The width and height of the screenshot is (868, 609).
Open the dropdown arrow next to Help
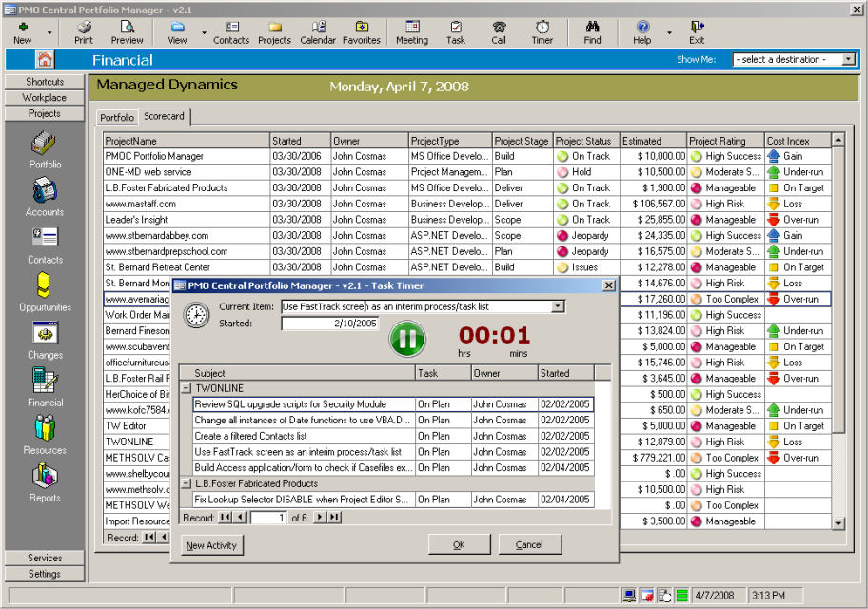669,33
